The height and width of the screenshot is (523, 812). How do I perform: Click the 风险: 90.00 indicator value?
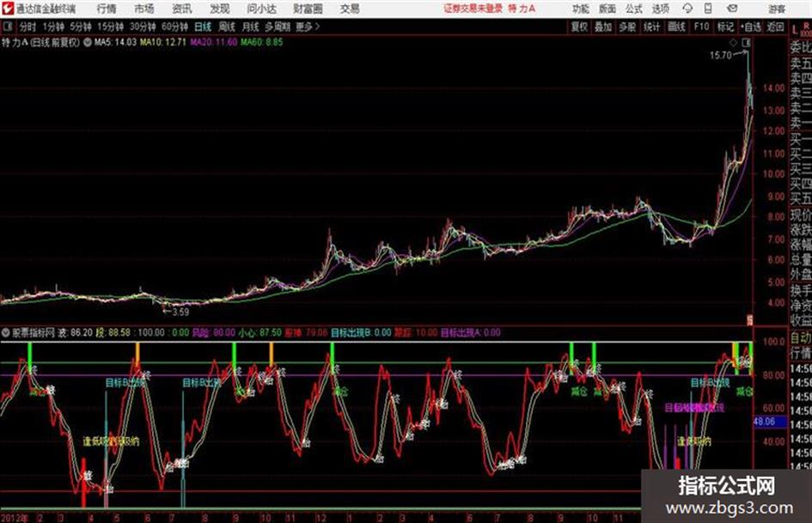tap(213, 332)
